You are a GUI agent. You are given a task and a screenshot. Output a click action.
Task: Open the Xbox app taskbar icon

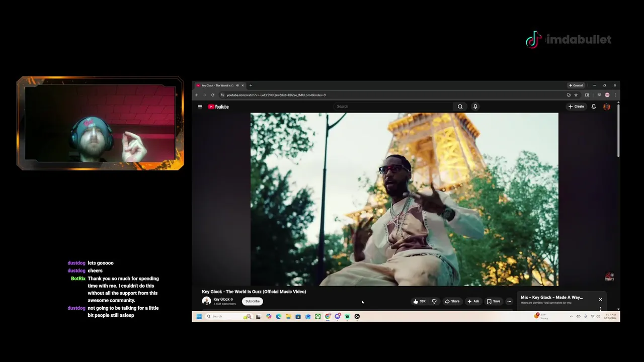pyautogui.click(x=318, y=316)
